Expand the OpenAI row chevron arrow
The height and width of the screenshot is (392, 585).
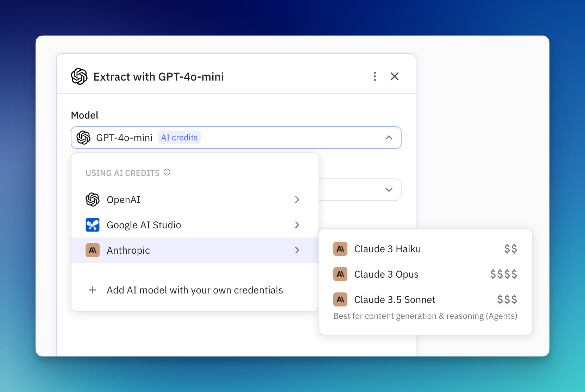[297, 200]
